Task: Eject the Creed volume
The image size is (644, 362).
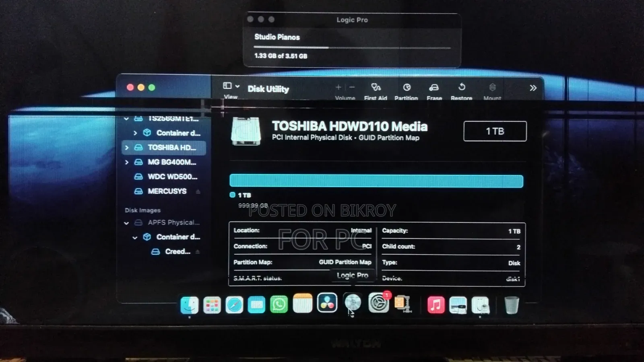Action: point(198,252)
